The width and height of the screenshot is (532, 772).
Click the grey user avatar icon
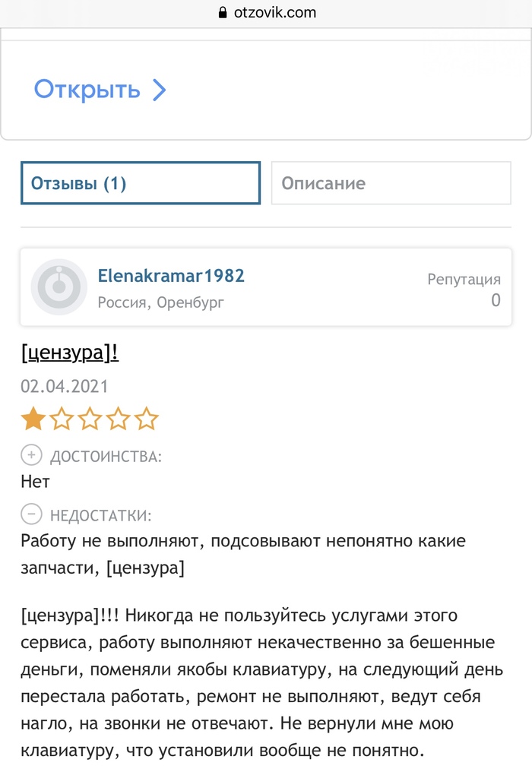pos(59,287)
